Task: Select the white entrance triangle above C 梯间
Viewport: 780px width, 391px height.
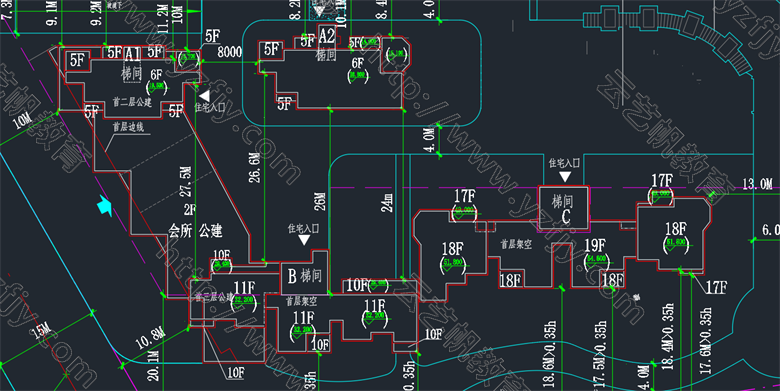Action: click(565, 177)
